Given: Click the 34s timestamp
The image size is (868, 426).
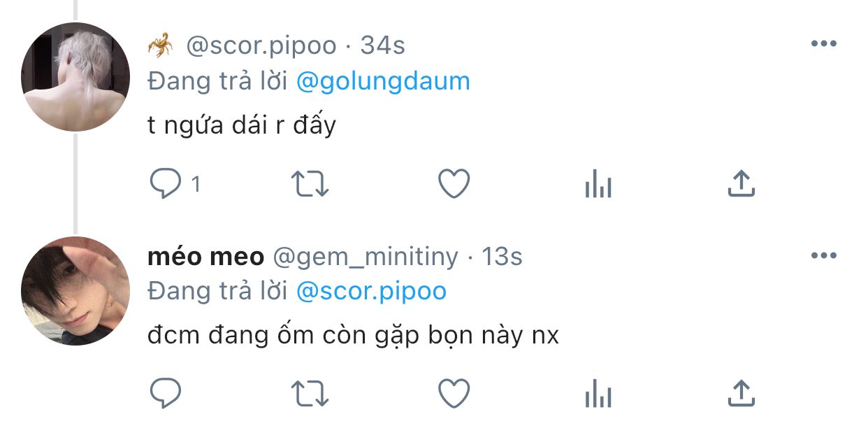Looking at the screenshot, I should [x=382, y=45].
